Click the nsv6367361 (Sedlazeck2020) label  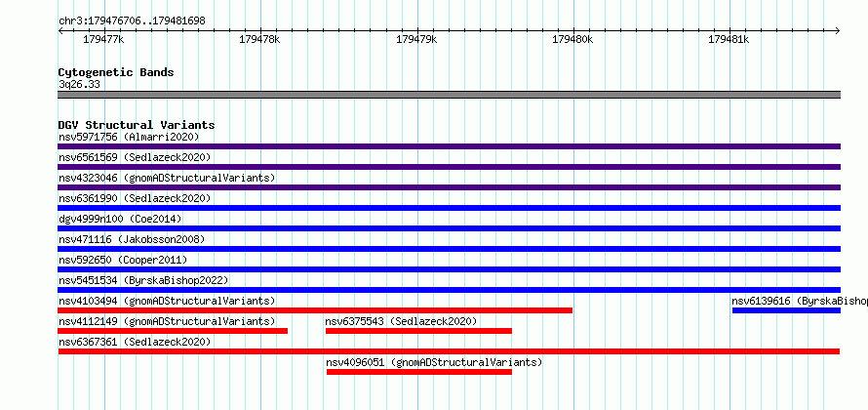tap(135, 342)
